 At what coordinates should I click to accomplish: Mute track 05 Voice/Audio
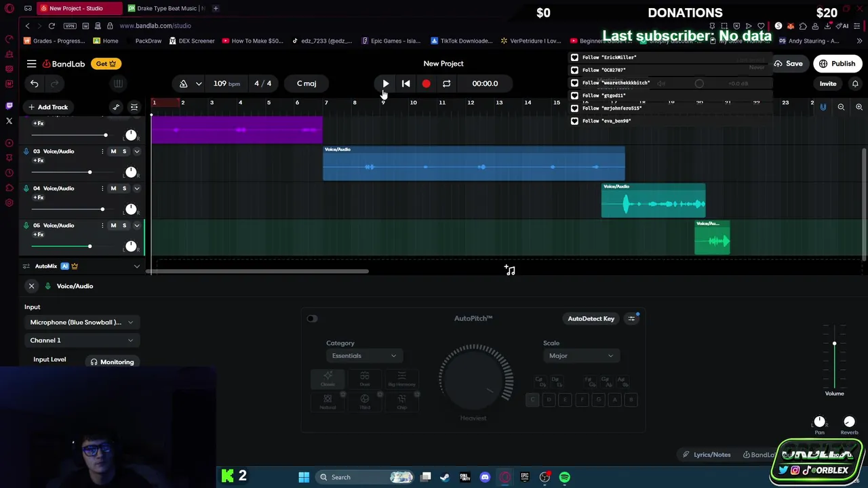coord(113,225)
